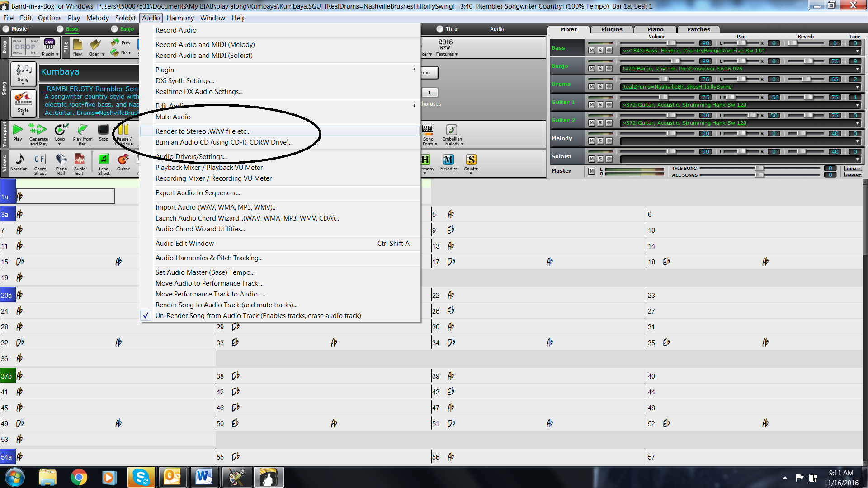
Task: Expand the Open file dropdown
Action: coord(104,54)
